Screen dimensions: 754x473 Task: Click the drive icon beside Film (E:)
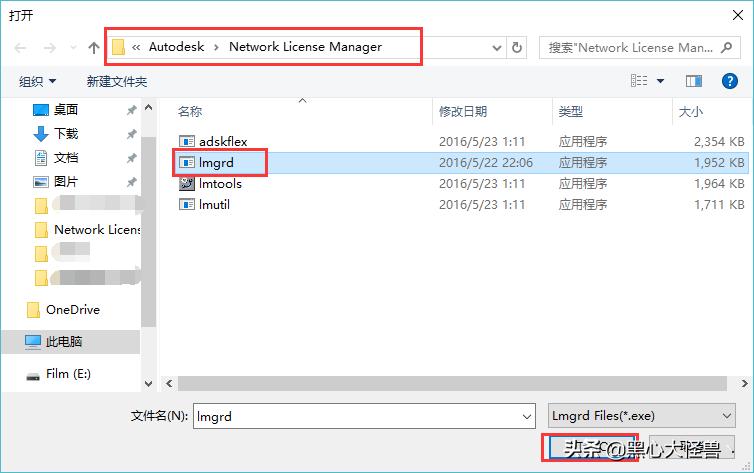pos(33,376)
